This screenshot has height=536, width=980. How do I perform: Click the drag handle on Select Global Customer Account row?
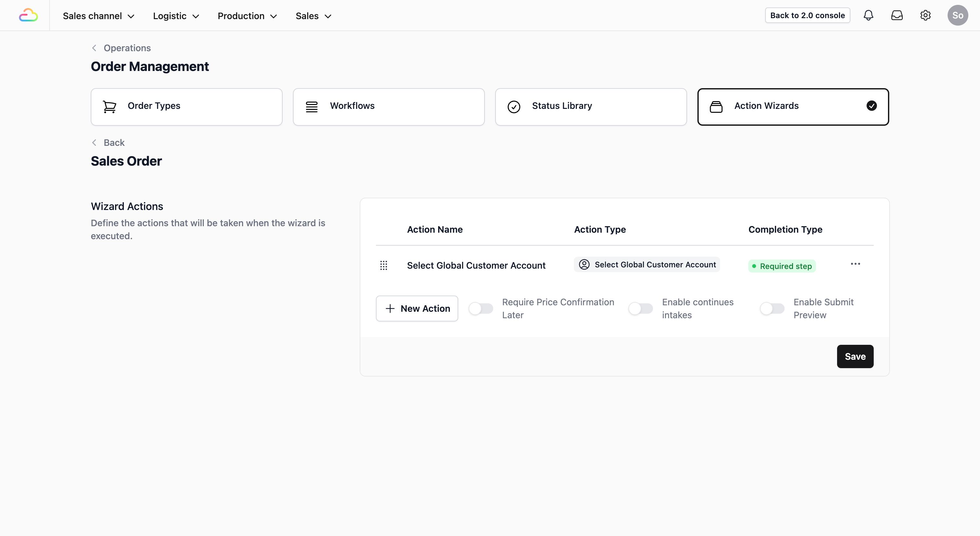point(383,265)
